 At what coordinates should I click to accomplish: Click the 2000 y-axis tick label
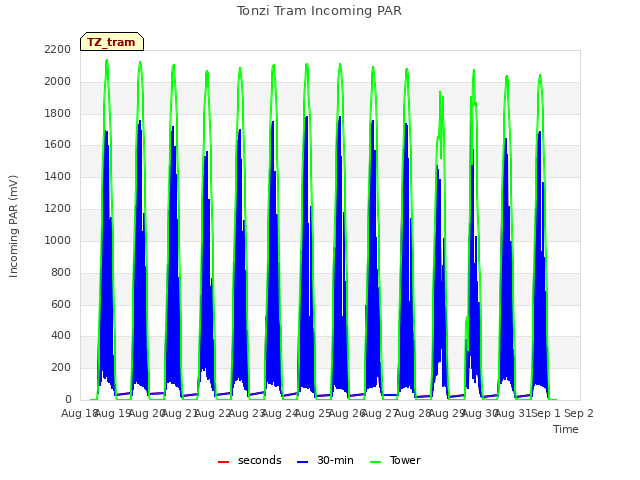click(58, 82)
